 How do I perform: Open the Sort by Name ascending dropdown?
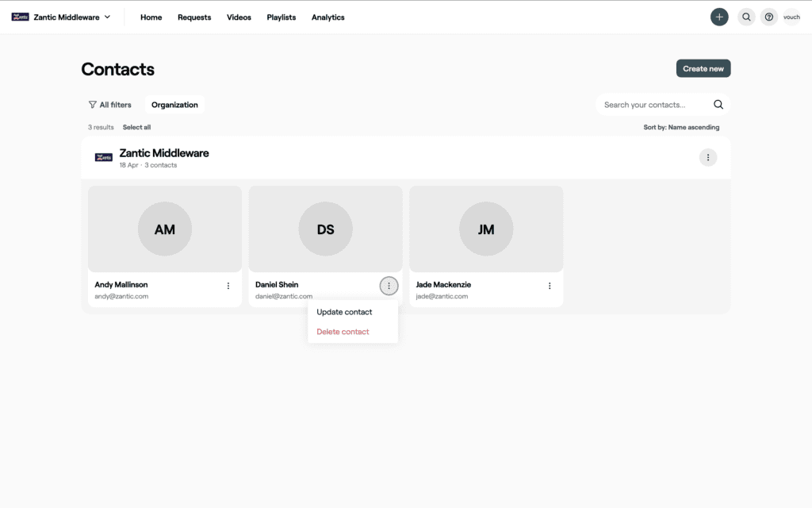(681, 127)
